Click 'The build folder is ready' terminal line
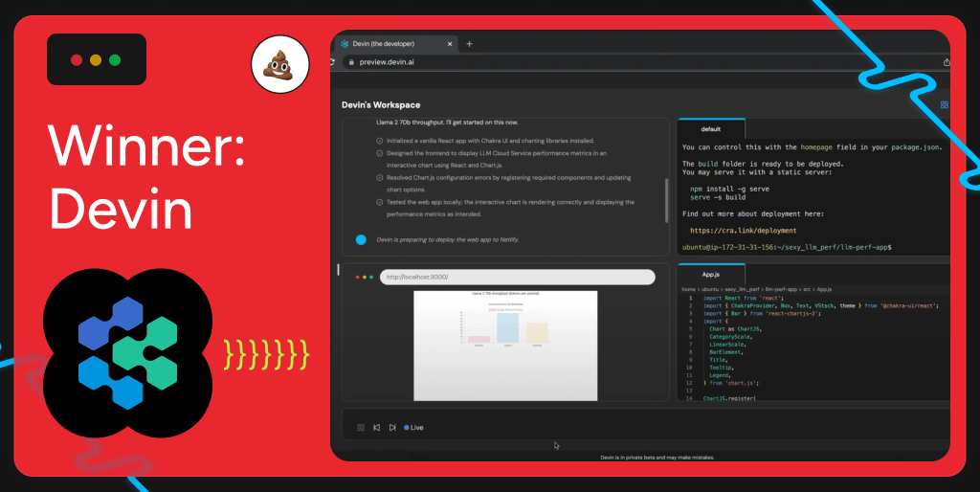Screen dimensions: 980x492 pos(763,164)
